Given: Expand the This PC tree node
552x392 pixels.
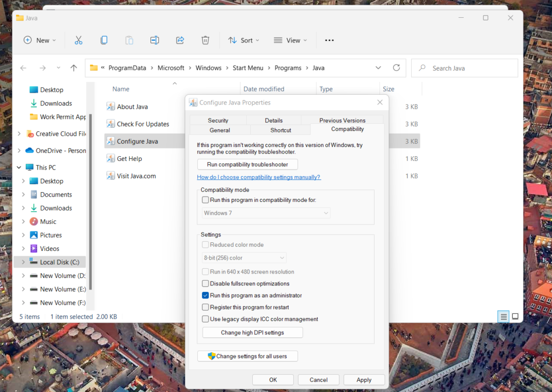Looking at the screenshot, I should 19,167.
